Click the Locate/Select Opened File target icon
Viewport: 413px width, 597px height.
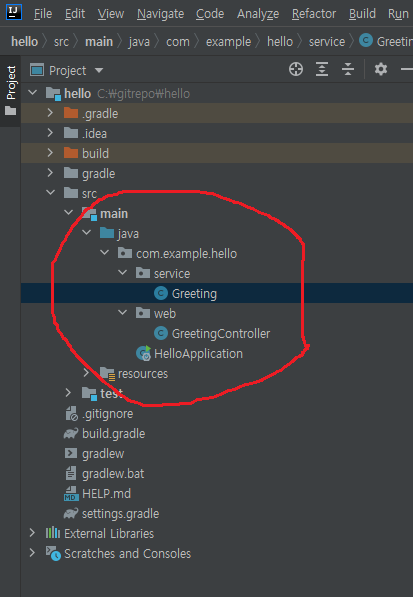coord(296,69)
